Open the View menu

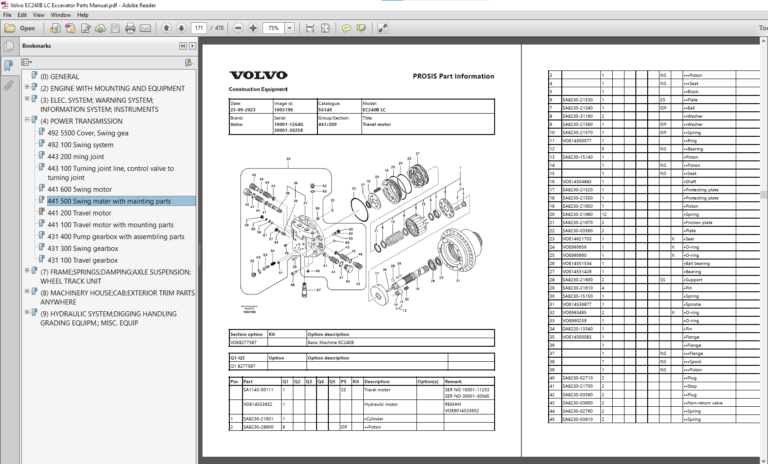point(39,15)
